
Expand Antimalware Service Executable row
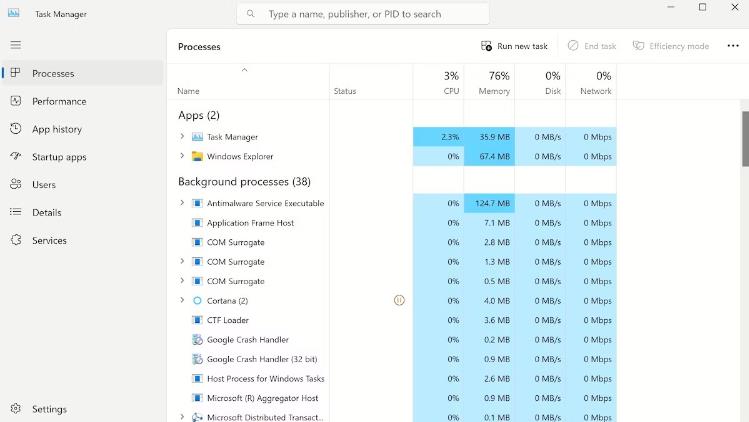point(182,203)
